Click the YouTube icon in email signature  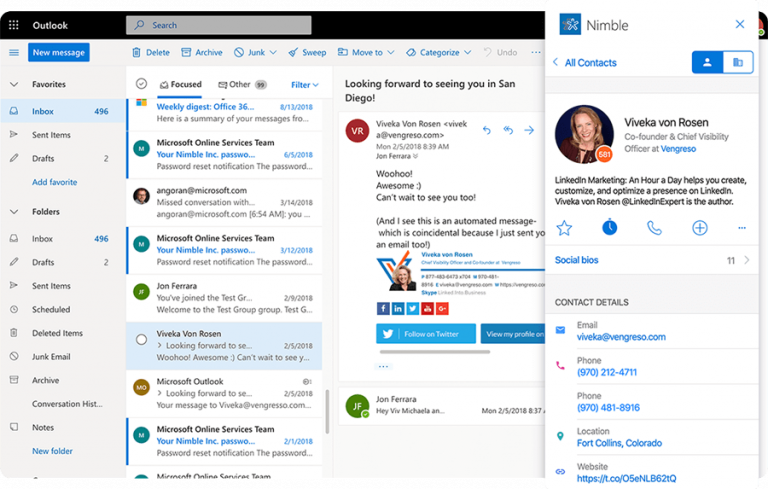click(427, 308)
